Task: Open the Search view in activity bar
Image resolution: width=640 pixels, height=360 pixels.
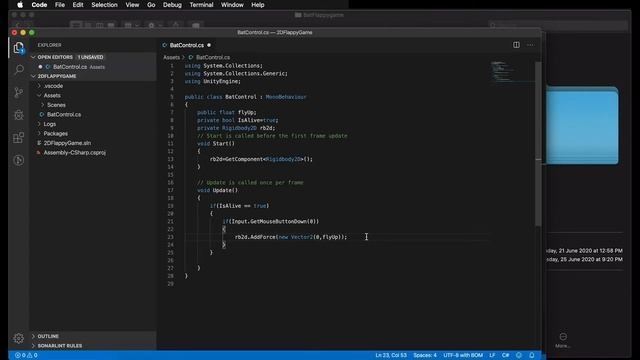Action: 19,70
